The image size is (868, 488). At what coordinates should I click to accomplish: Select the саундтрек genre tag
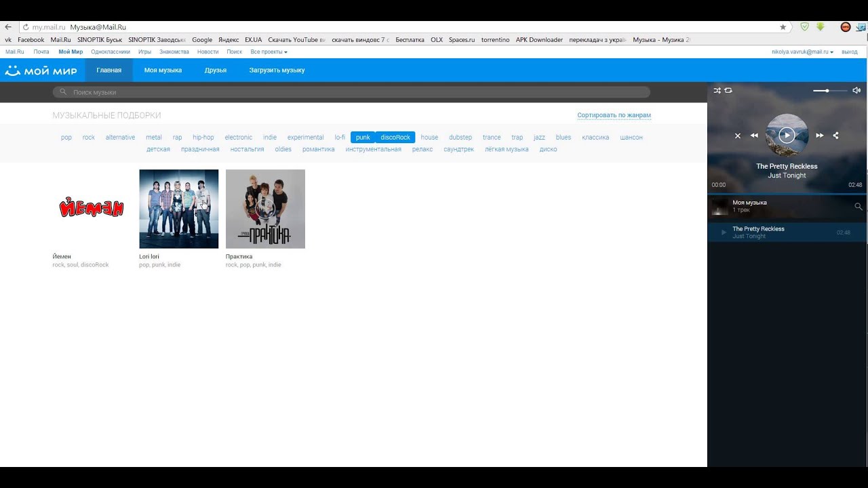point(459,150)
